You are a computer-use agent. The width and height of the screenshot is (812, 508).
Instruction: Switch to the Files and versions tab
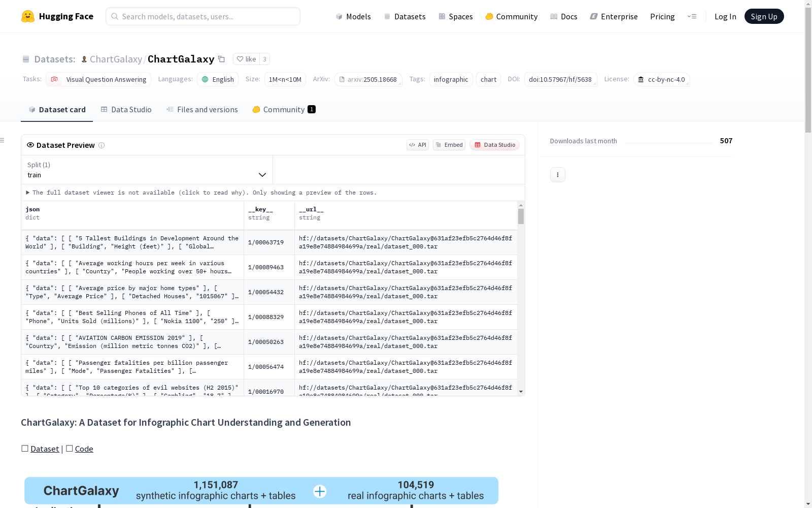tap(202, 110)
